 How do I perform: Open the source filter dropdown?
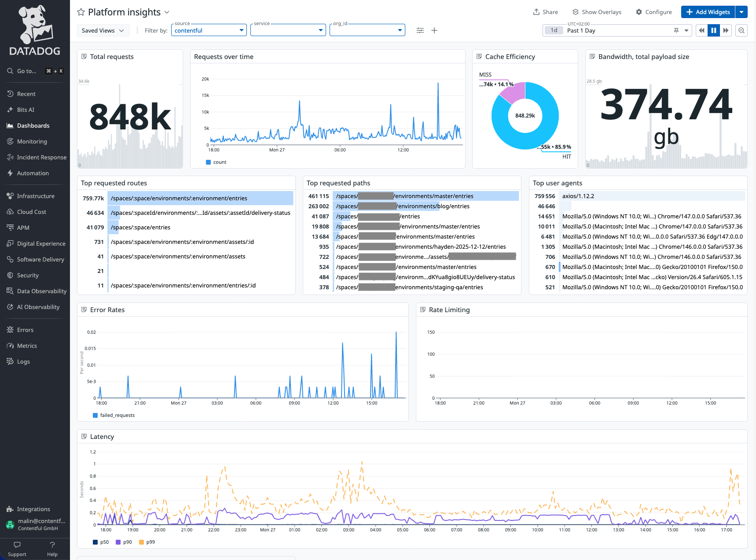click(209, 30)
